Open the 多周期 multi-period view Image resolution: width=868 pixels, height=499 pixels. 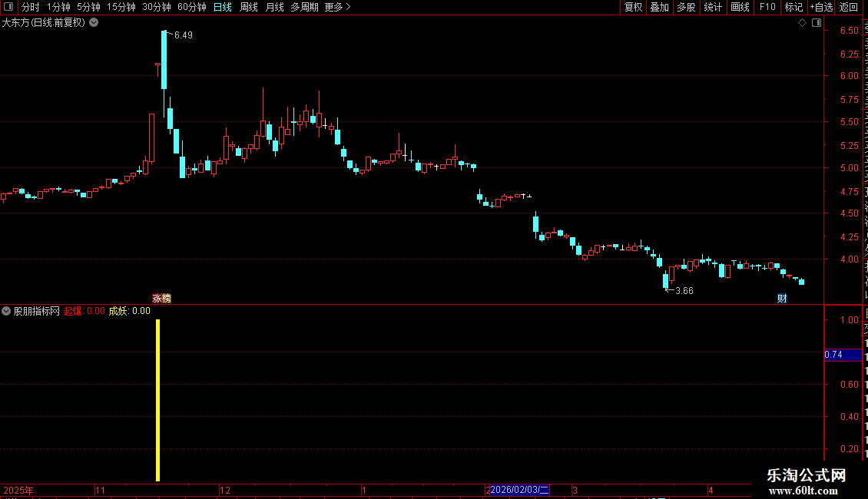(304, 7)
